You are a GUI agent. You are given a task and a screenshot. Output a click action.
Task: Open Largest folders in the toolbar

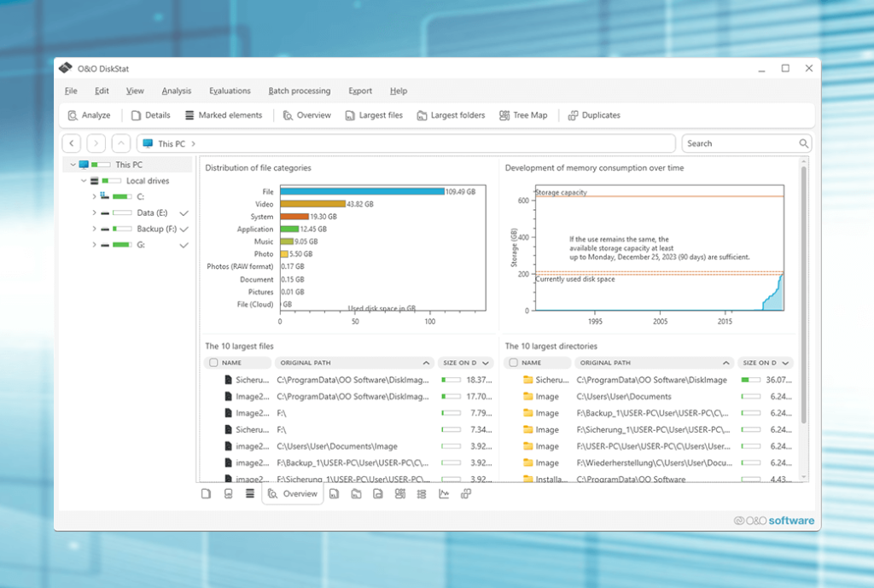point(451,115)
